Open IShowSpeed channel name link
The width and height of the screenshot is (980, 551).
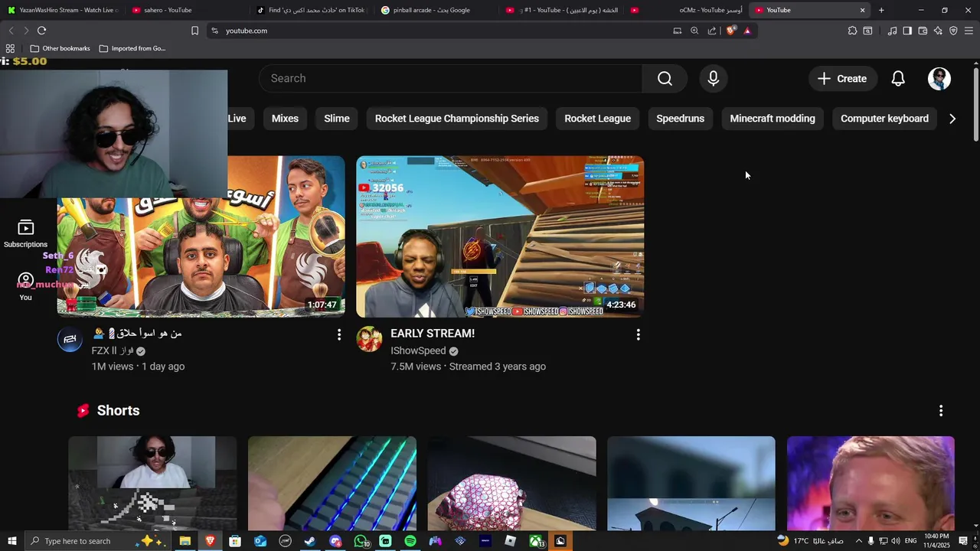click(x=418, y=350)
